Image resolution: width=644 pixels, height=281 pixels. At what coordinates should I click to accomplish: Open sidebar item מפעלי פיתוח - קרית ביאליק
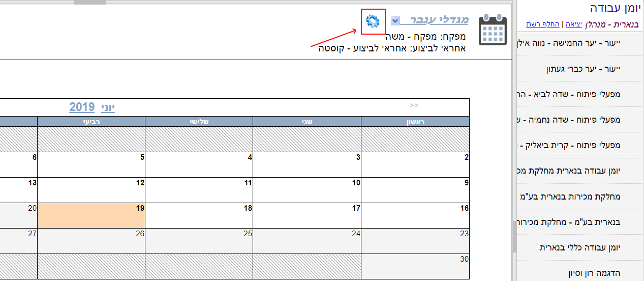pyautogui.click(x=580, y=145)
